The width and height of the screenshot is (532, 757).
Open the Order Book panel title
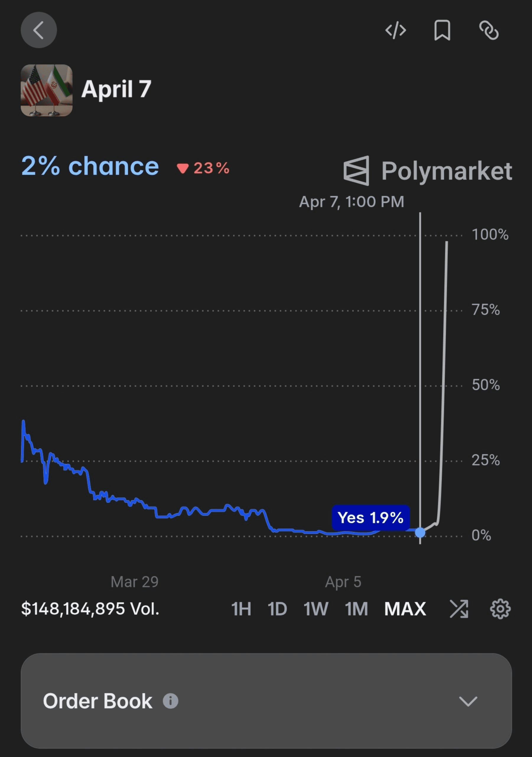(97, 701)
